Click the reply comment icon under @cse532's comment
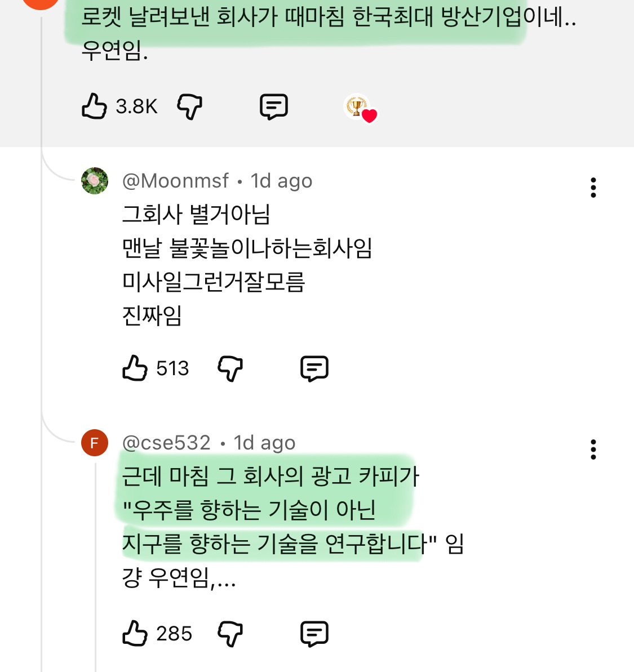The width and height of the screenshot is (634, 672). (316, 633)
